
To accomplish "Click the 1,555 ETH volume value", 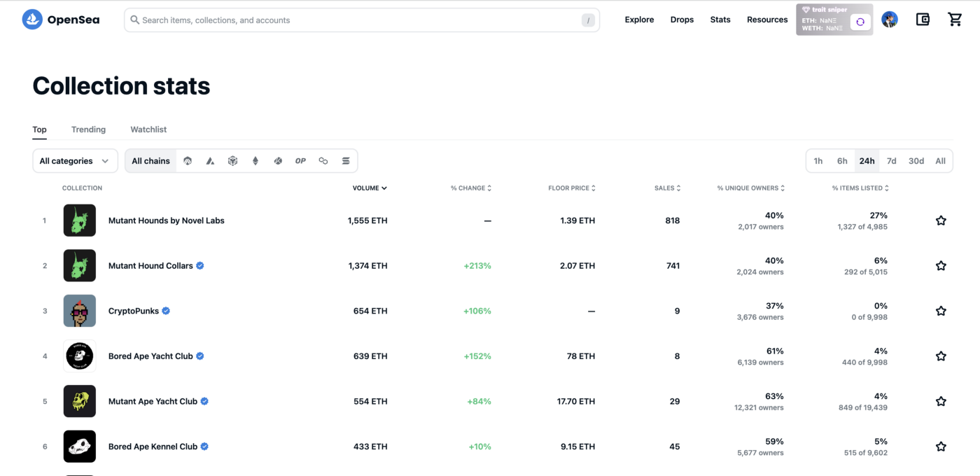I will point(367,220).
